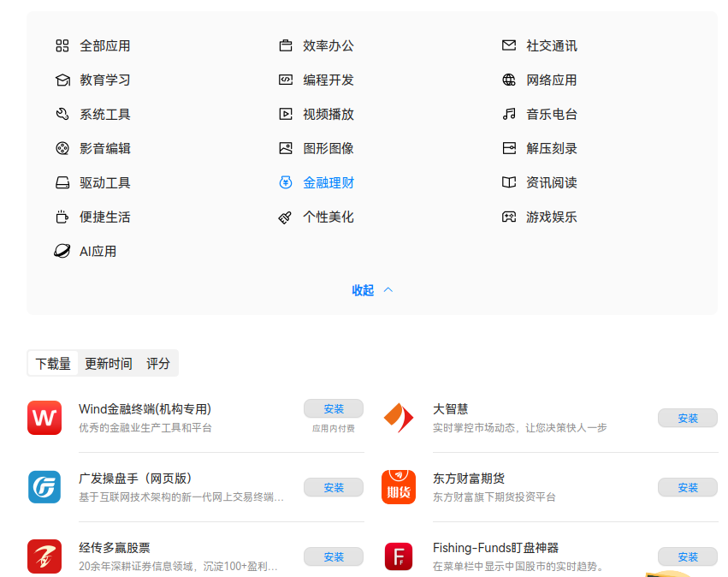Image resolution: width=728 pixels, height=577 pixels.
Task: Install Wind金融终端(机构专用)
Action: point(334,409)
